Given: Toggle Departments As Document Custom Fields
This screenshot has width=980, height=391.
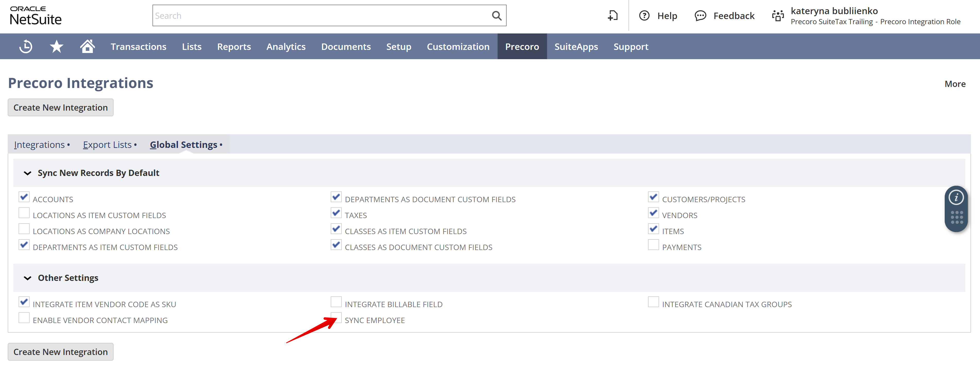Looking at the screenshot, I should point(336,197).
